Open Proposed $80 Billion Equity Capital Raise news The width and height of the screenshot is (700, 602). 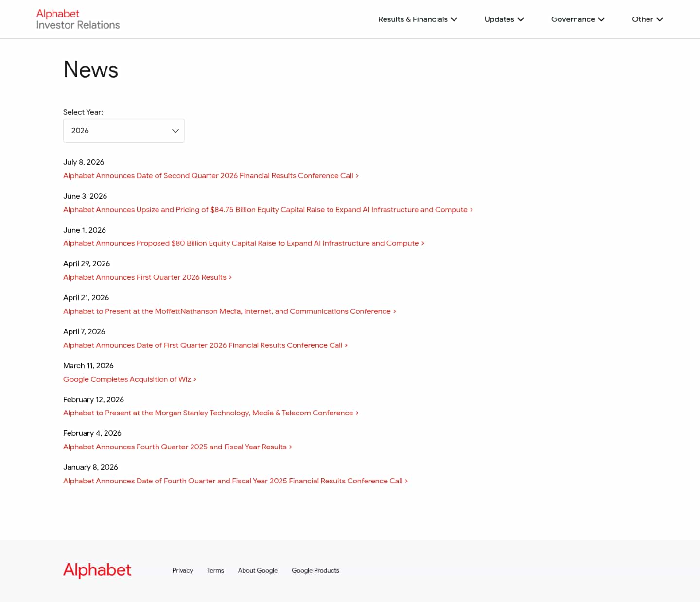[244, 243]
